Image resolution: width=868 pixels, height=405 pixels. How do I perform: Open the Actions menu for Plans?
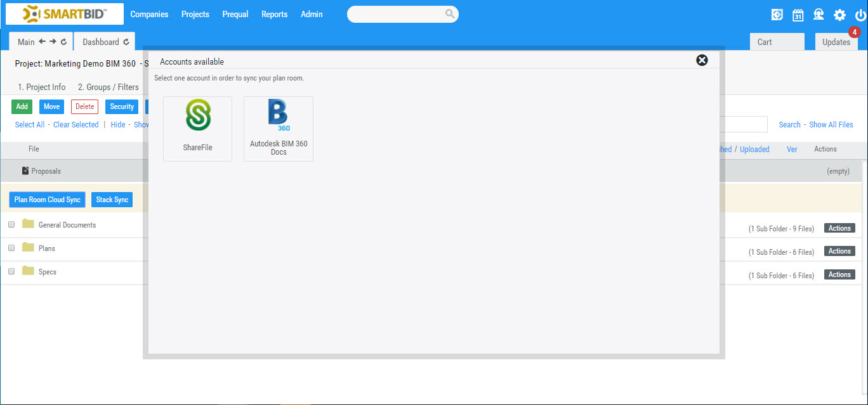tap(839, 250)
